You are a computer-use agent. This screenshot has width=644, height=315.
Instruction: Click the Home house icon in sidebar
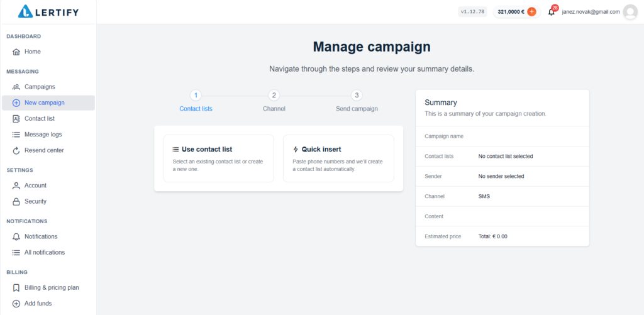coord(16,52)
